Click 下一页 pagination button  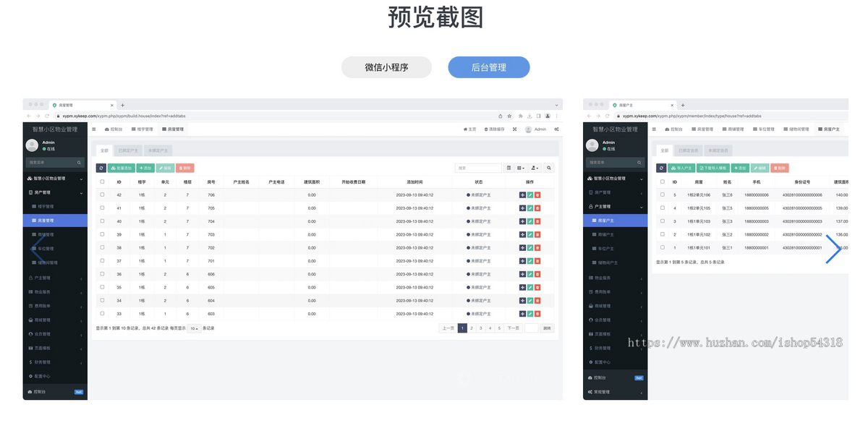[513, 328]
